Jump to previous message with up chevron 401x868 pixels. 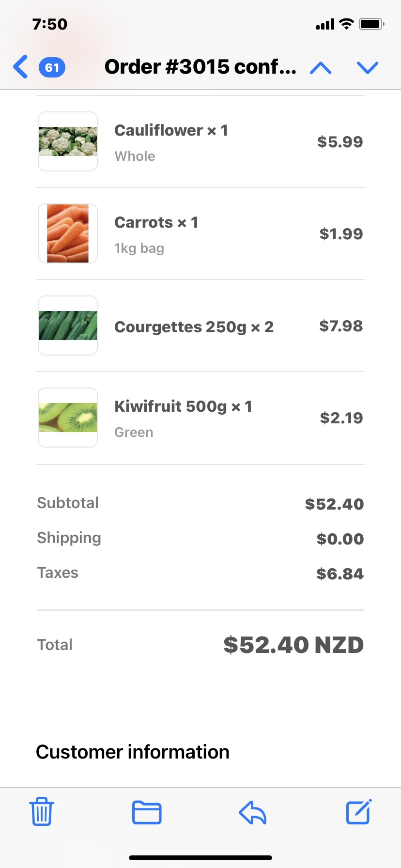click(x=321, y=68)
